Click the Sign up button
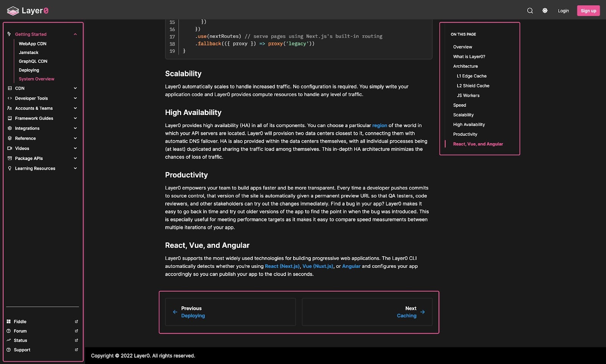 coord(588,11)
